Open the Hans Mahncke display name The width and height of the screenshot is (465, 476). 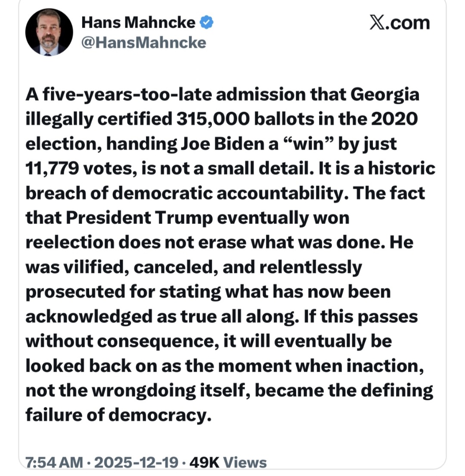pos(138,23)
